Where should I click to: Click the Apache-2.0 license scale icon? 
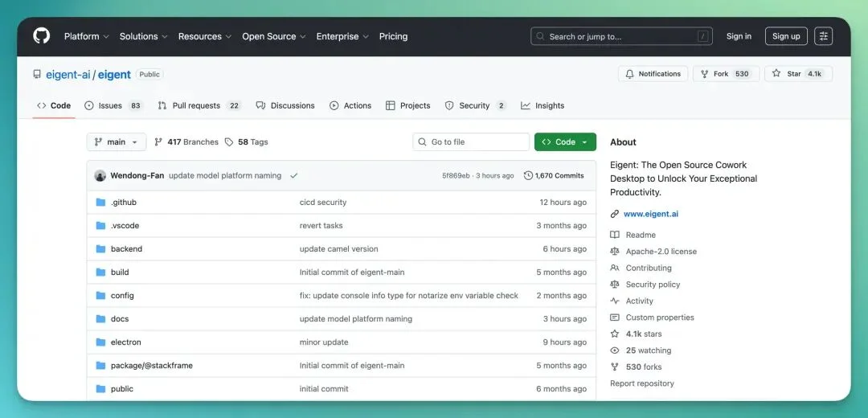point(615,252)
